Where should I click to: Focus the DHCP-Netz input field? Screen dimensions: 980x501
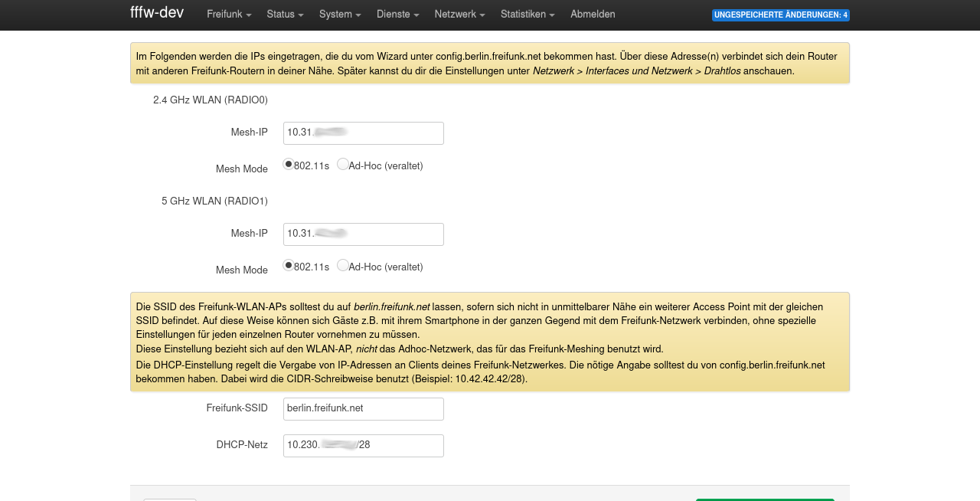tap(363, 445)
